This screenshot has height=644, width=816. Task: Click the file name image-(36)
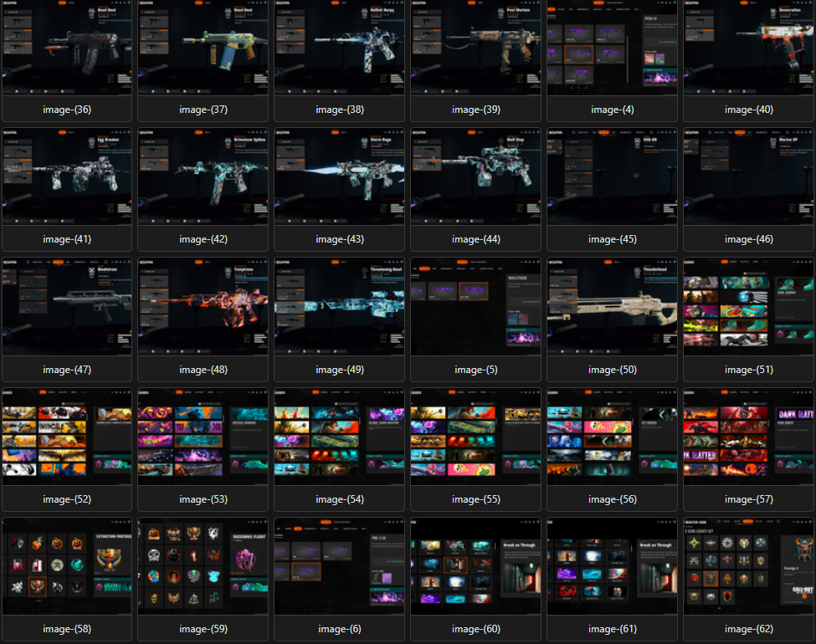[x=67, y=110]
